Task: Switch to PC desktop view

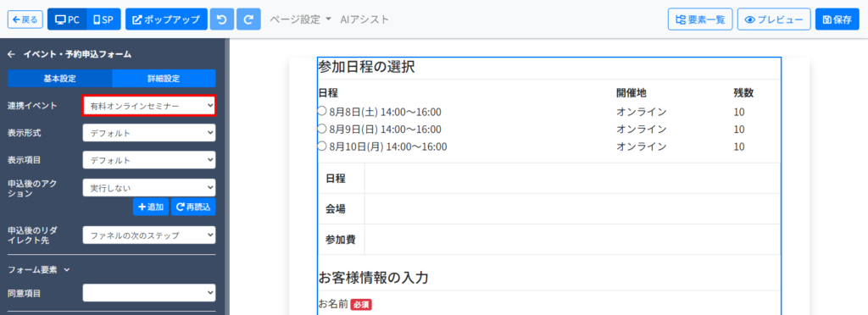Action: point(68,19)
